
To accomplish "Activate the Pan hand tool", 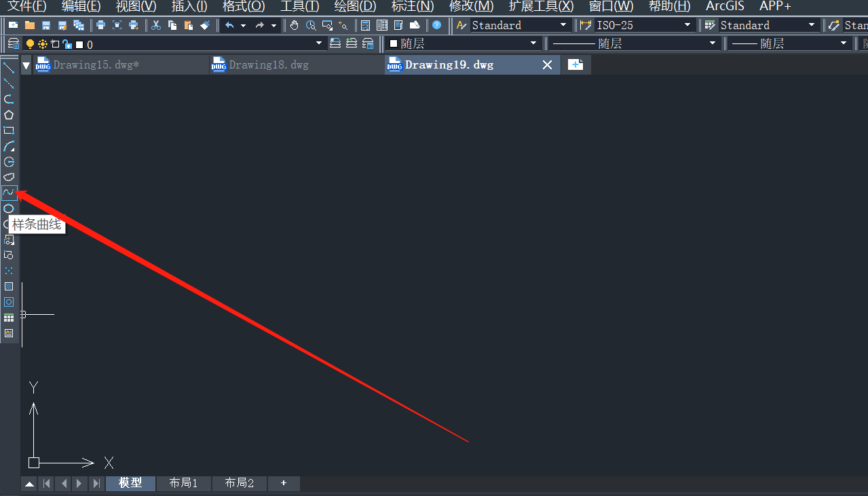I will click(294, 25).
